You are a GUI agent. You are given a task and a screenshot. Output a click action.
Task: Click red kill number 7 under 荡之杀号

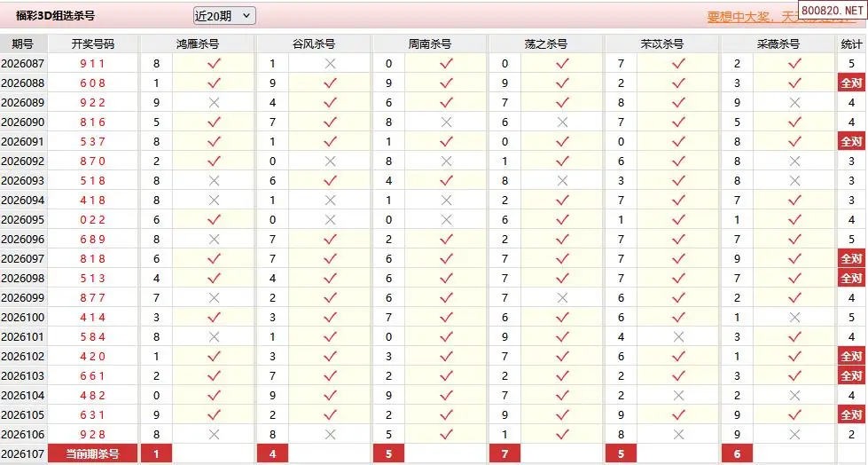(504, 453)
